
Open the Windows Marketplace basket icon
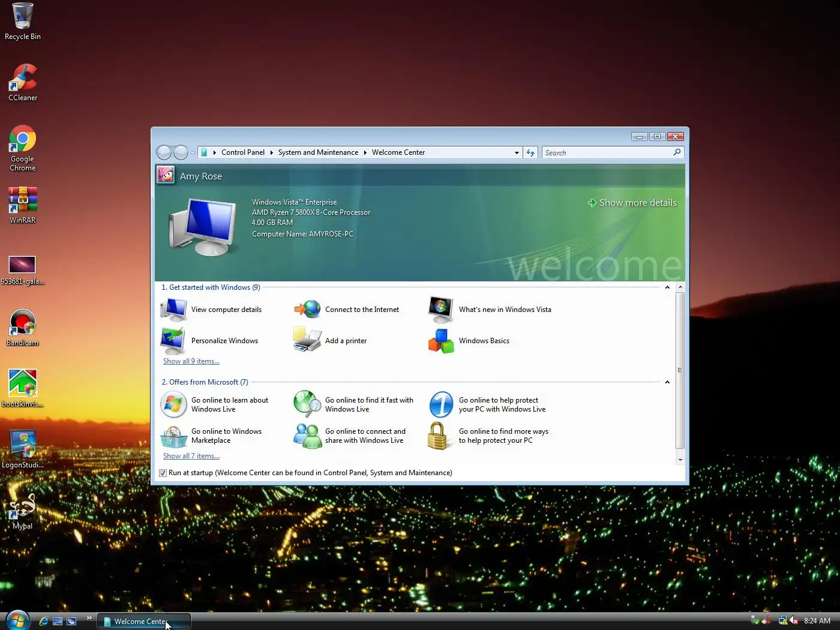174,436
